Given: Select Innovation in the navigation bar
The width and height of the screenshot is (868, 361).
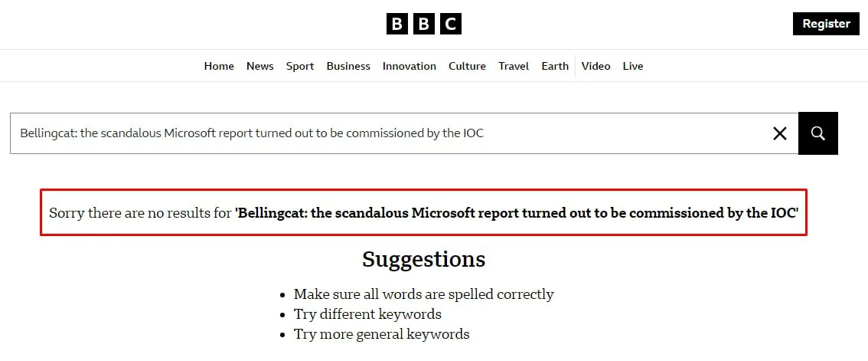Looking at the screenshot, I should tap(410, 66).
